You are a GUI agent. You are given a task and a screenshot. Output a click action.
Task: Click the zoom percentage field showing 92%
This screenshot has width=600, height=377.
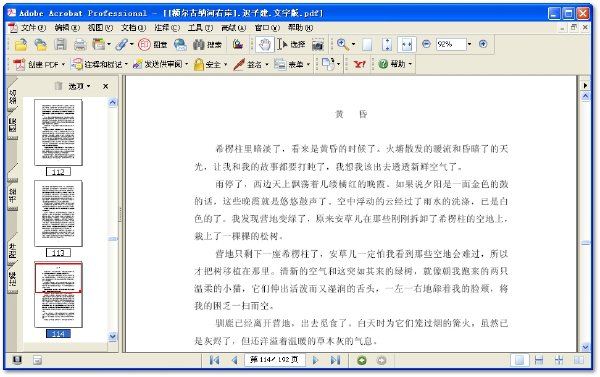[451, 44]
